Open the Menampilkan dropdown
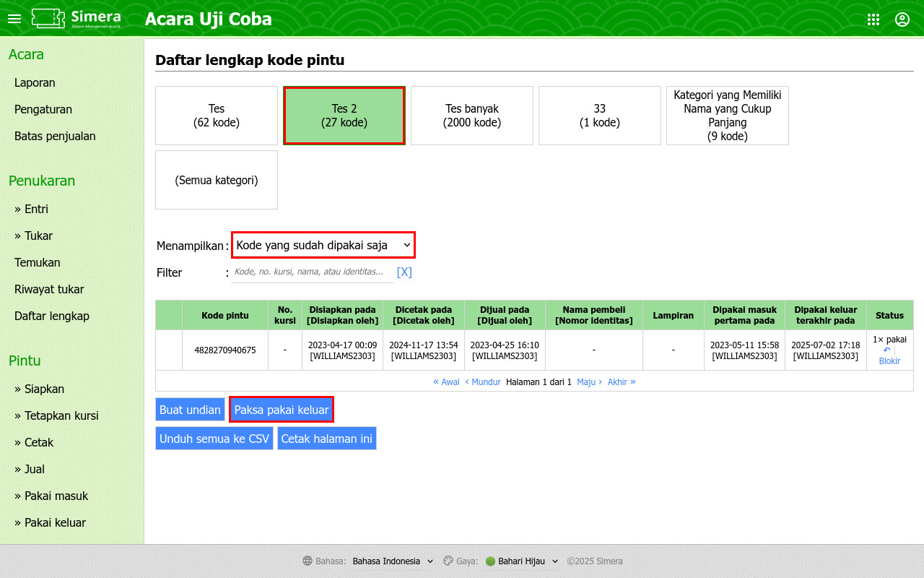This screenshot has height=578, width=924. click(x=323, y=245)
